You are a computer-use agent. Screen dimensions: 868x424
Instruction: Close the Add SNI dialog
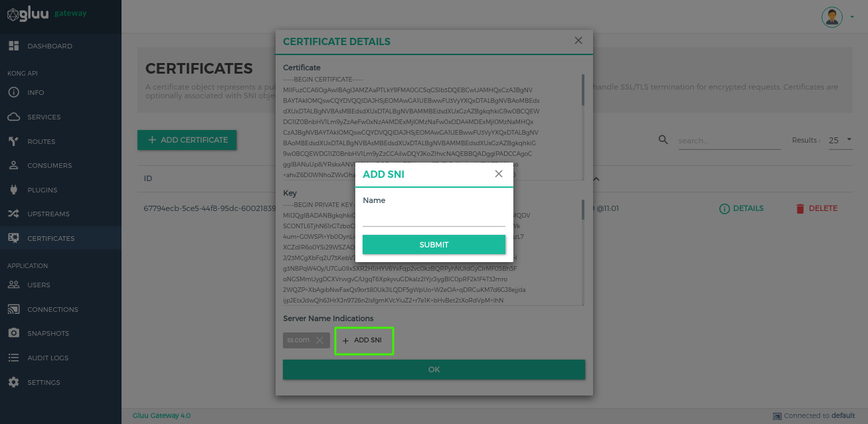[x=499, y=174]
